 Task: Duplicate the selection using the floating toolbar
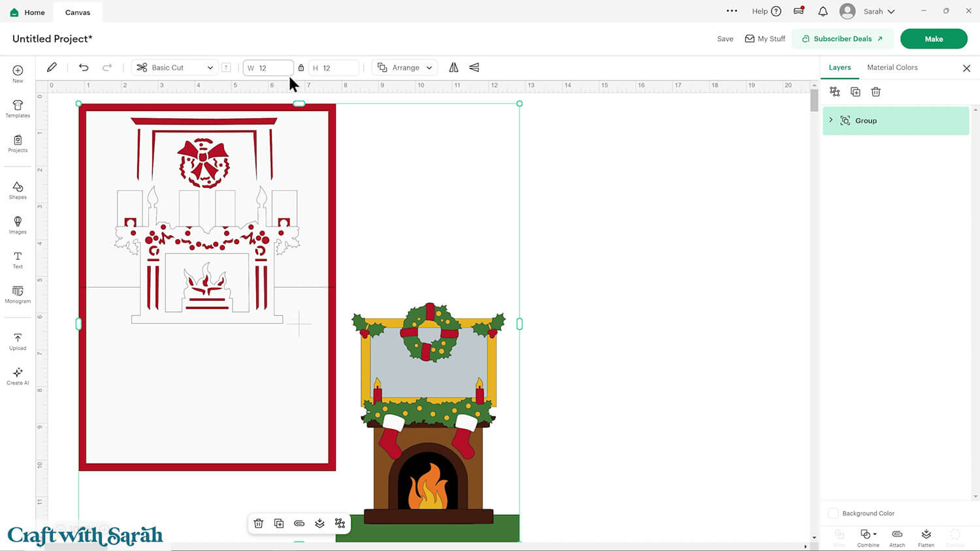(x=279, y=523)
